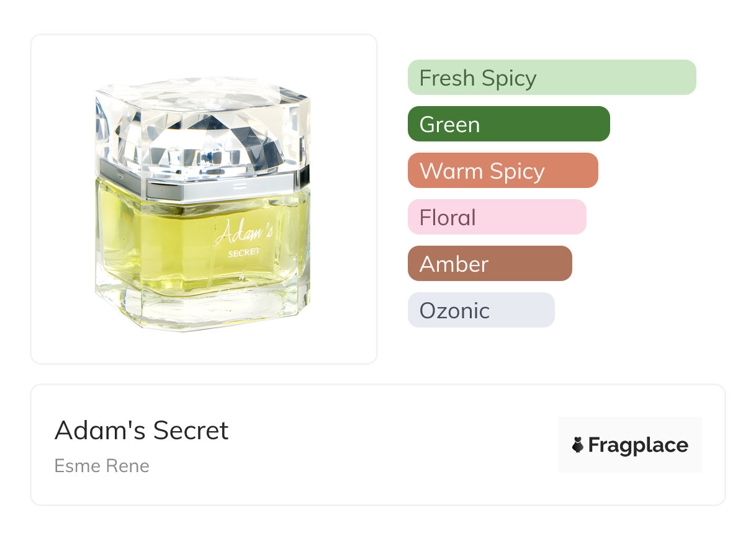Choose the Warm Spicy accord bar
The image size is (756, 536).
coord(503,171)
